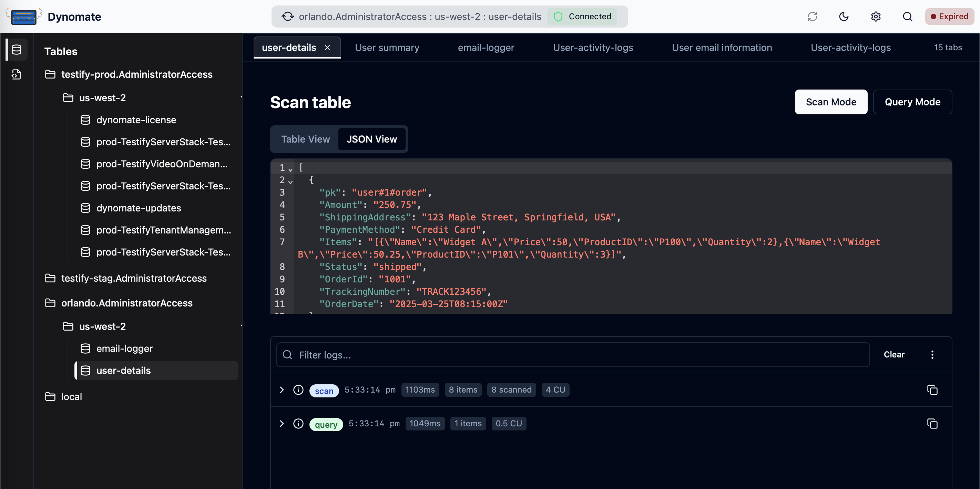Click the refresh icon in the top bar
Viewport: 980px width, 489px height.
pyautogui.click(x=812, y=16)
